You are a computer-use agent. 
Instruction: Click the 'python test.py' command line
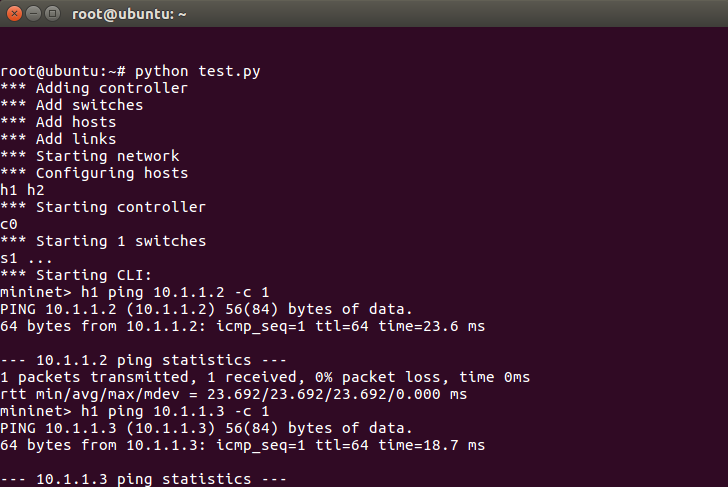click(130, 71)
